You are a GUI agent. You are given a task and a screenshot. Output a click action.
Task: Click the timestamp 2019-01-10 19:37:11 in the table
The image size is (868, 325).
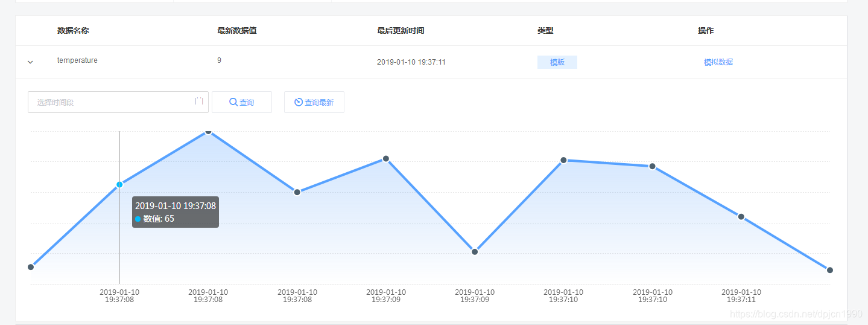pyautogui.click(x=411, y=62)
